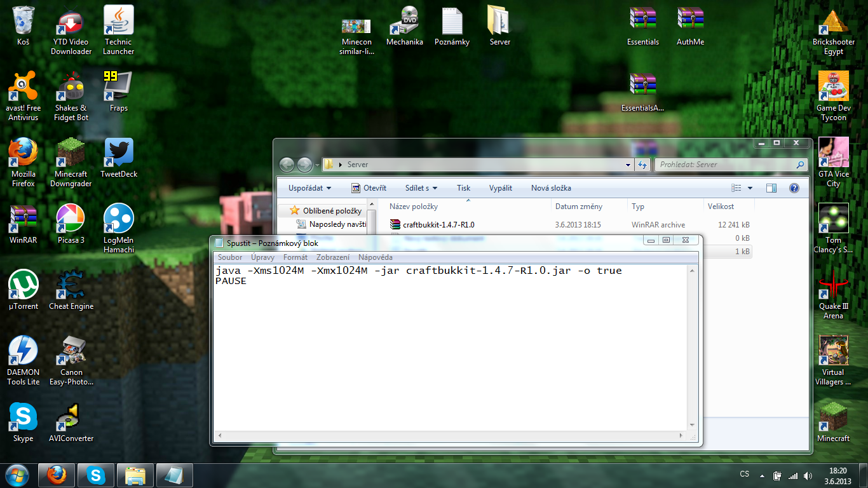This screenshot has height=488, width=868.
Task: Select the LogMeIn Hamachi shortcut
Action: [118, 220]
